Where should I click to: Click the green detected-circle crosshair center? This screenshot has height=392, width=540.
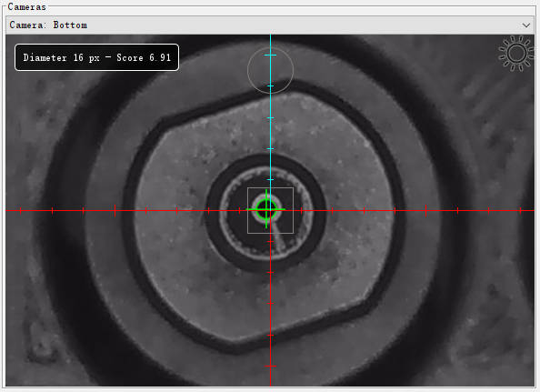click(x=266, y=209)
